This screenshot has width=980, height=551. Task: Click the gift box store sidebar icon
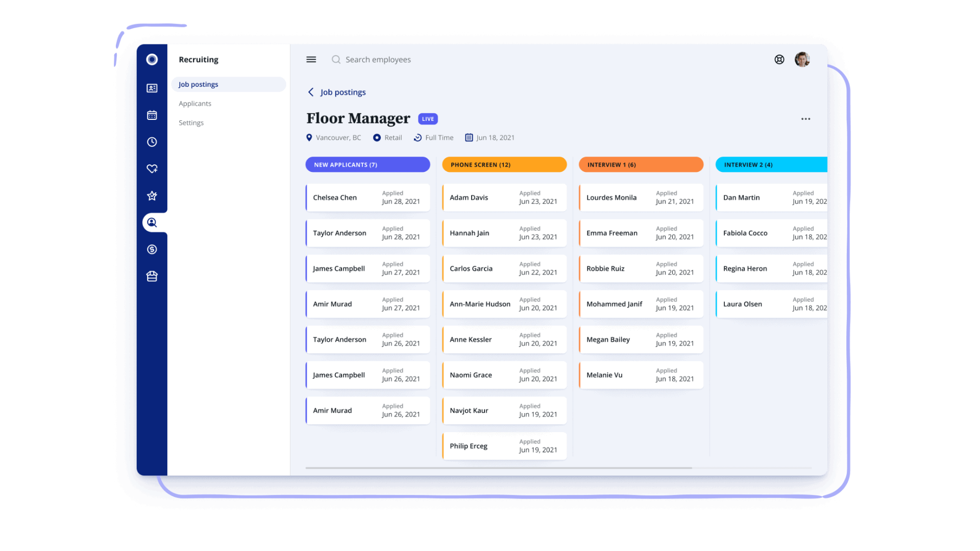[152, 277]
